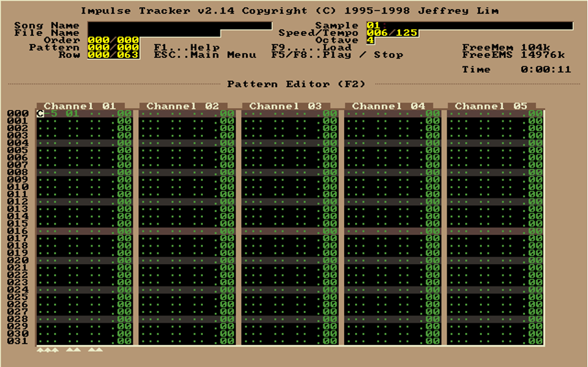Click Channel 03 effect value 00 on row 020
Screen dimensions: 588x367
[x=330, y=260]
